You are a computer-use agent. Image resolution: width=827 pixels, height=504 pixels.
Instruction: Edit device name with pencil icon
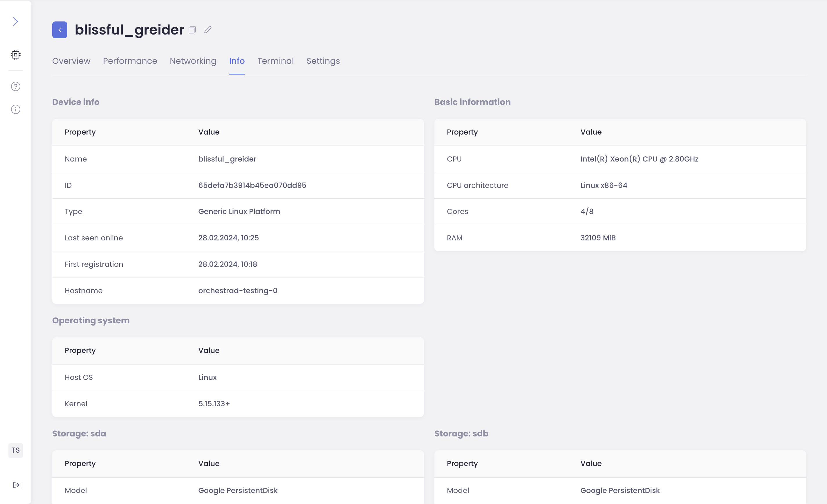tap(208, 30)
